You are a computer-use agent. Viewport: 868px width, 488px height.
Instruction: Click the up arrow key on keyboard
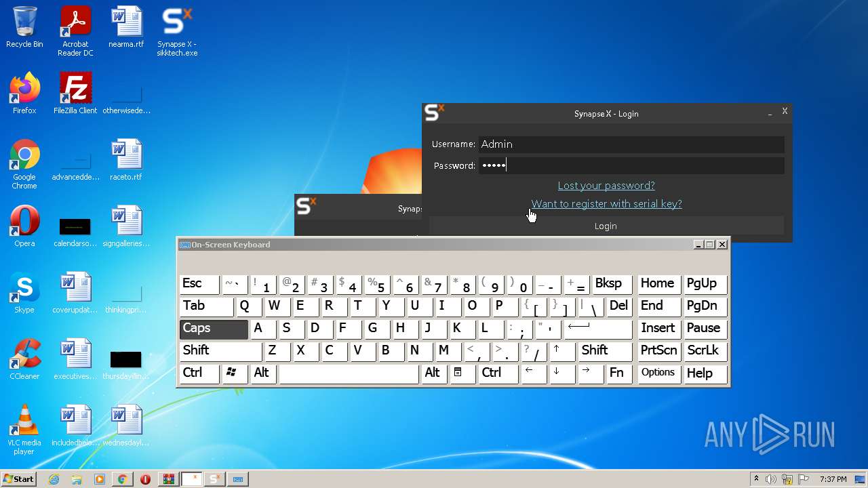coord(561,351)
